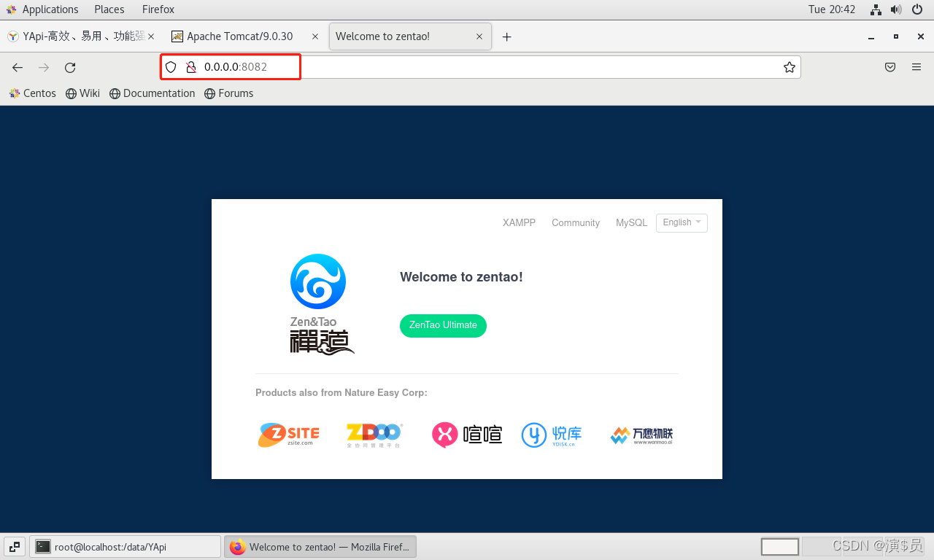Image resolution: width=934 pixels, height=560 pixels.
Task: Open the English language dropdown
Action: click(682, 222)
